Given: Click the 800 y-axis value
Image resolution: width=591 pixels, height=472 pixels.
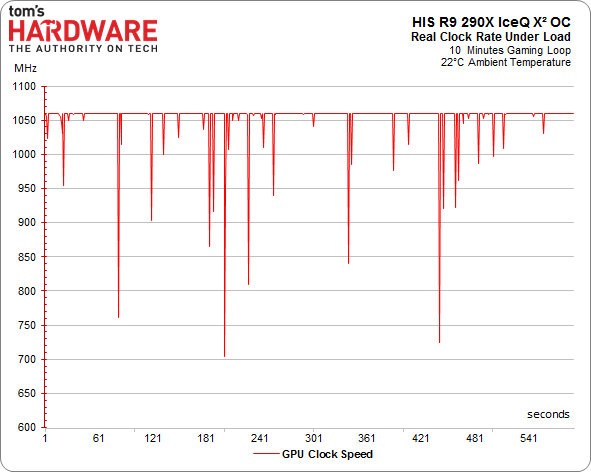Looking at the screenshot, I should click(27, 291).
